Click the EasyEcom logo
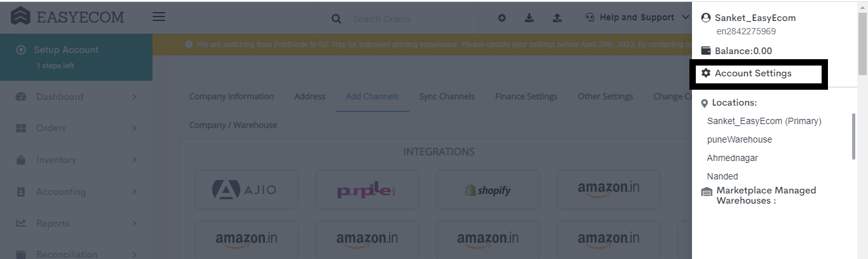 [68, 17]
